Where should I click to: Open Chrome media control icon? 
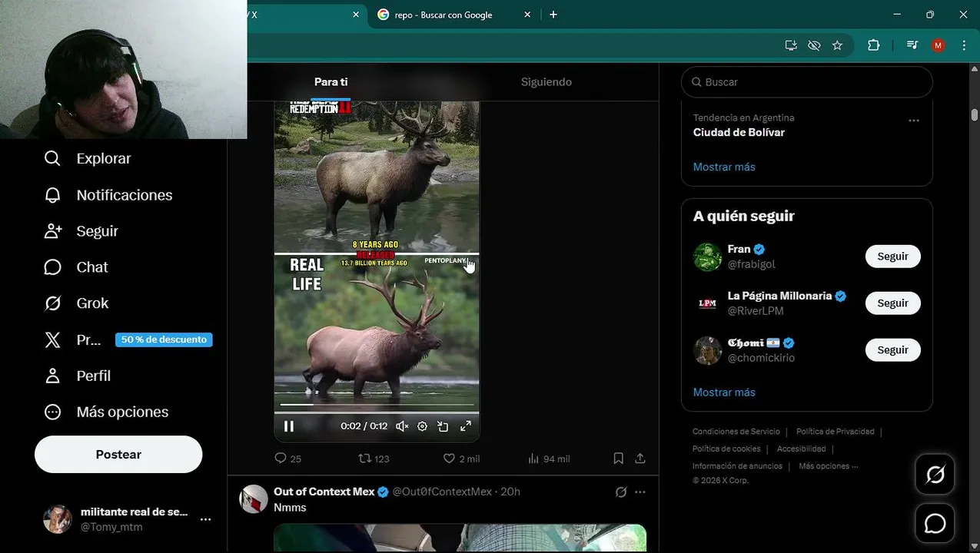[x=912, y=45]
